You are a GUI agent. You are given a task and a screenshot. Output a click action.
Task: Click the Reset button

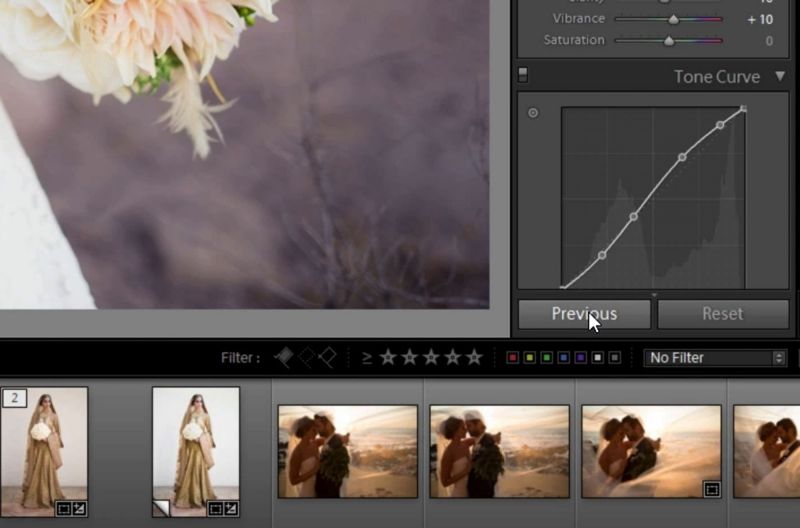722,314
